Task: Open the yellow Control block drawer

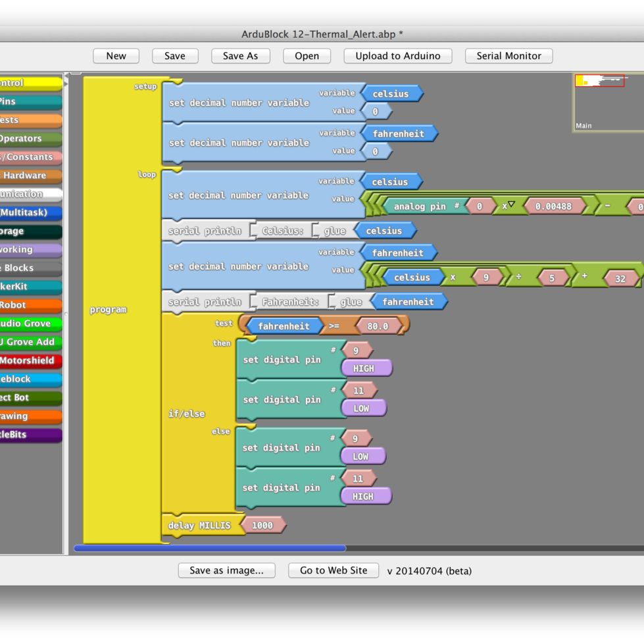Action: (30, 84)
